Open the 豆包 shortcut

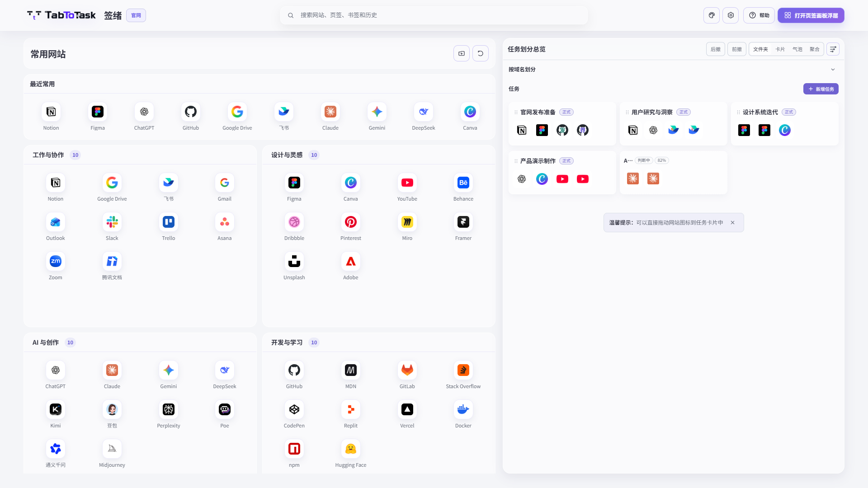tap(112, 409)
